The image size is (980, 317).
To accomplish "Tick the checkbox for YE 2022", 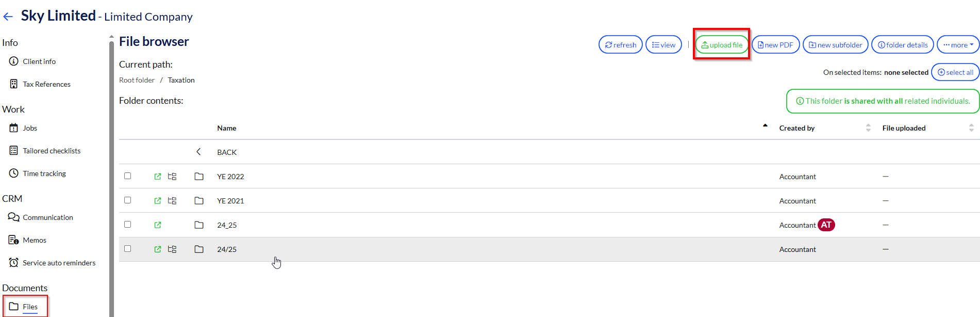I will pos(128,176).
